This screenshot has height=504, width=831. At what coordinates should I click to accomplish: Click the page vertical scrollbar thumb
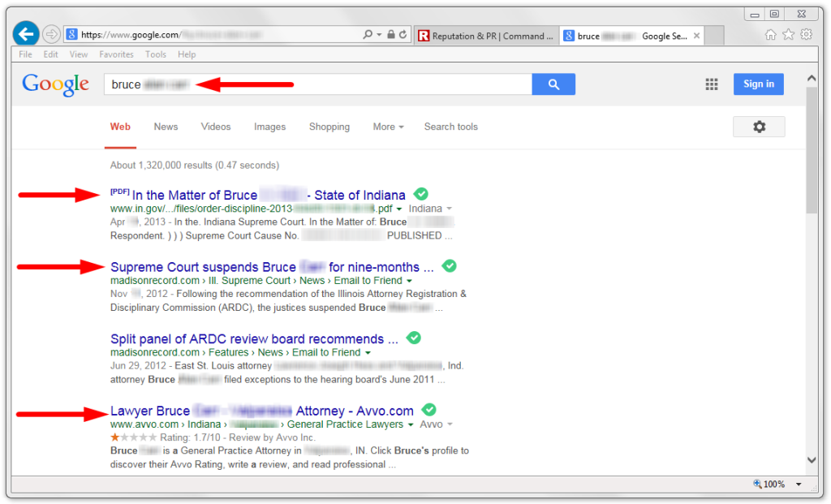click(x=812, y=150)
